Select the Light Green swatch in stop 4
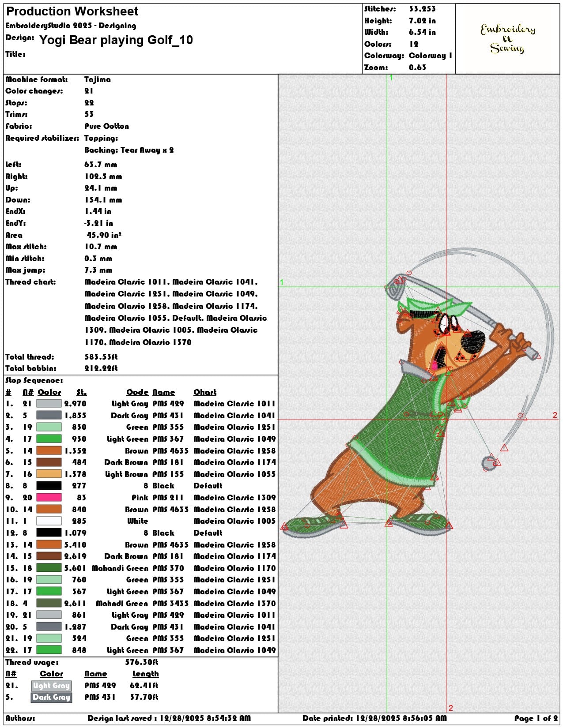 point(49,439)
